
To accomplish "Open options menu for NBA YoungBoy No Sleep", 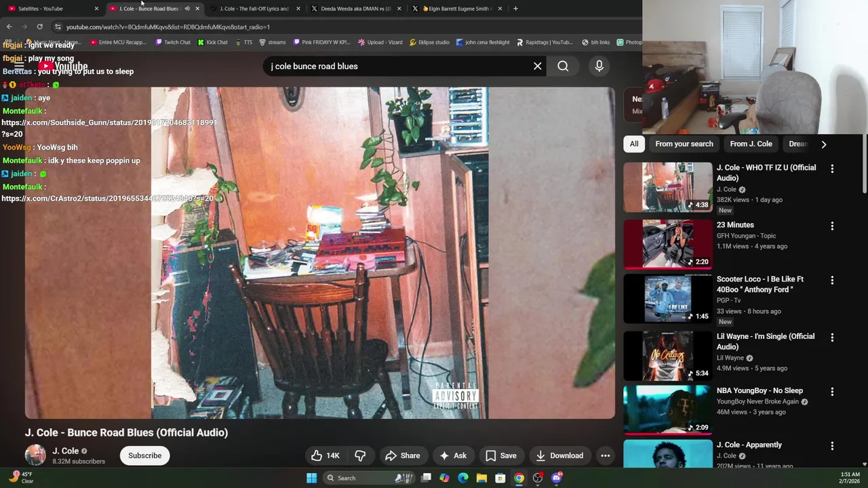I will (832, 392).
